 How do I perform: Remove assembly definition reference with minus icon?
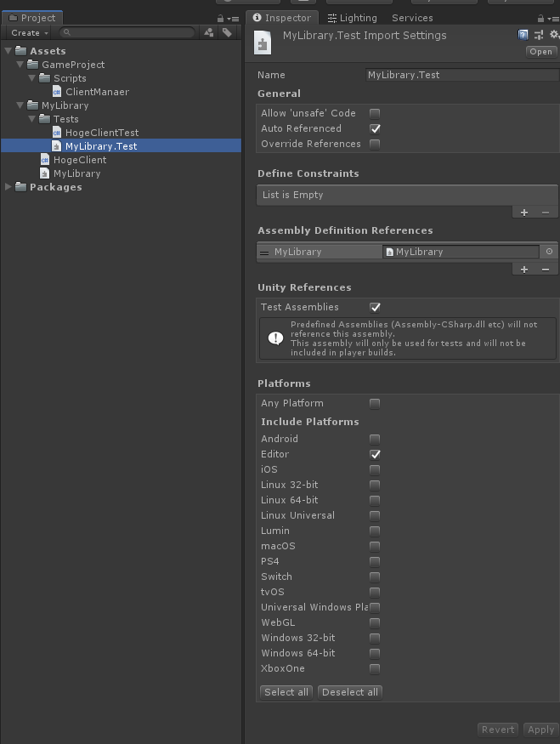[x=546, y=269]
